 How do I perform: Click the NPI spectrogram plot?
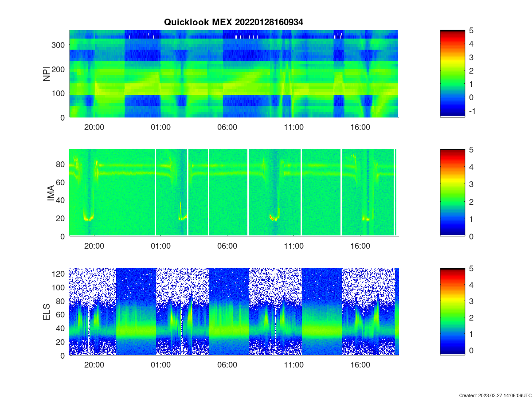click(x=234, y=74)
